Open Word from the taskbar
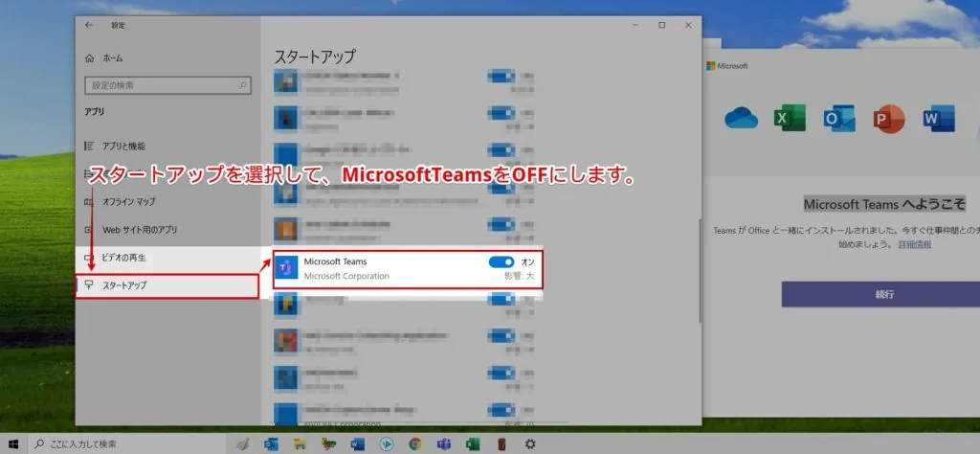Screen dimensions: 980x454 point(358,444)
